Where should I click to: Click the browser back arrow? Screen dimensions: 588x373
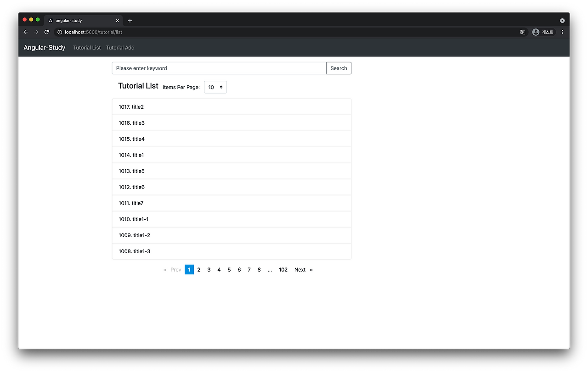(25, 32)
